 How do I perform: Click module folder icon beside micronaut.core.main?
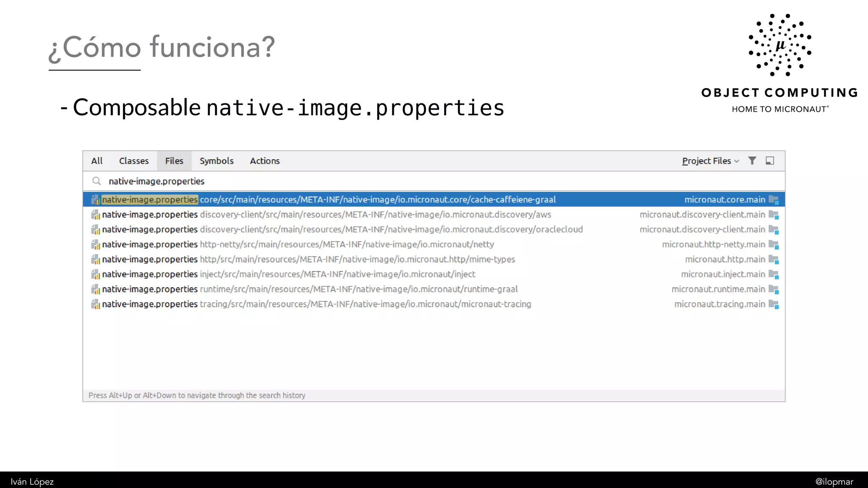coord(774,200)
